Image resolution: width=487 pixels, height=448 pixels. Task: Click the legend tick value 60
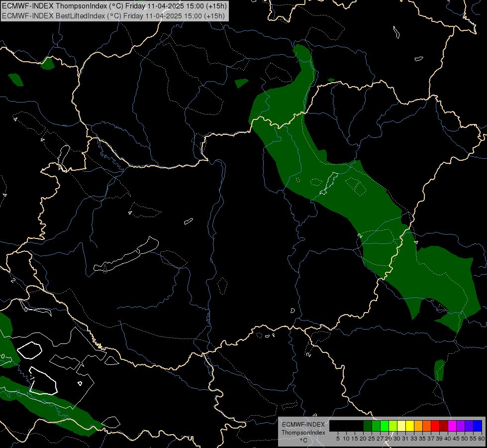point(482,439)
